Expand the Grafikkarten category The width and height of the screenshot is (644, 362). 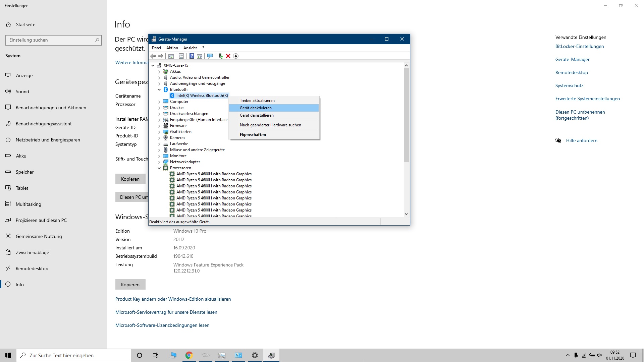[x=159, y=132]
